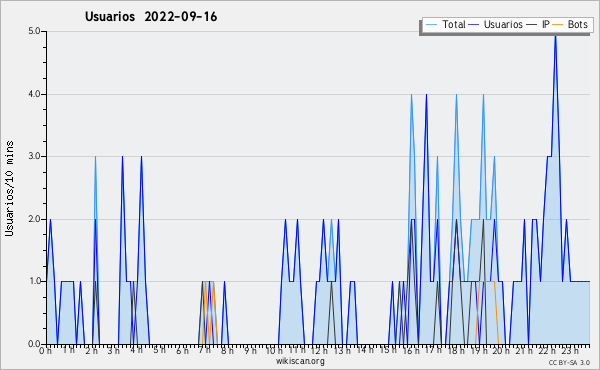Click the '9 h' x-axis label

tap(250, 351)
